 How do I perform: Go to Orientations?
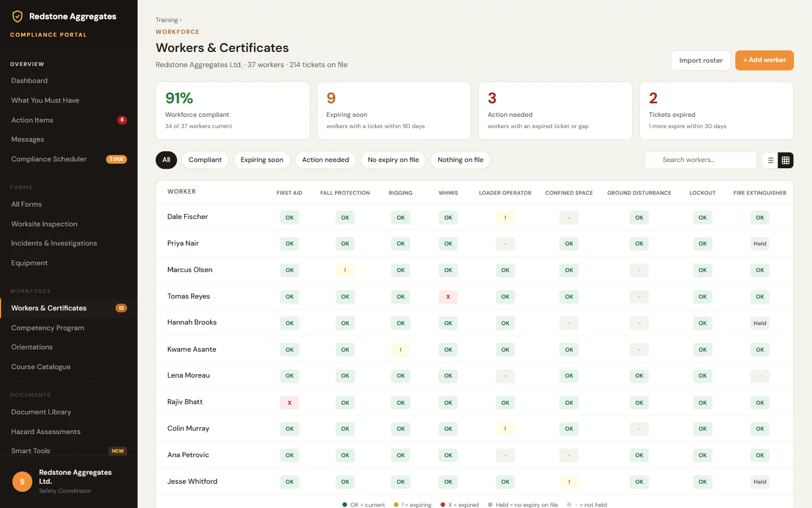tap(32, 347)
